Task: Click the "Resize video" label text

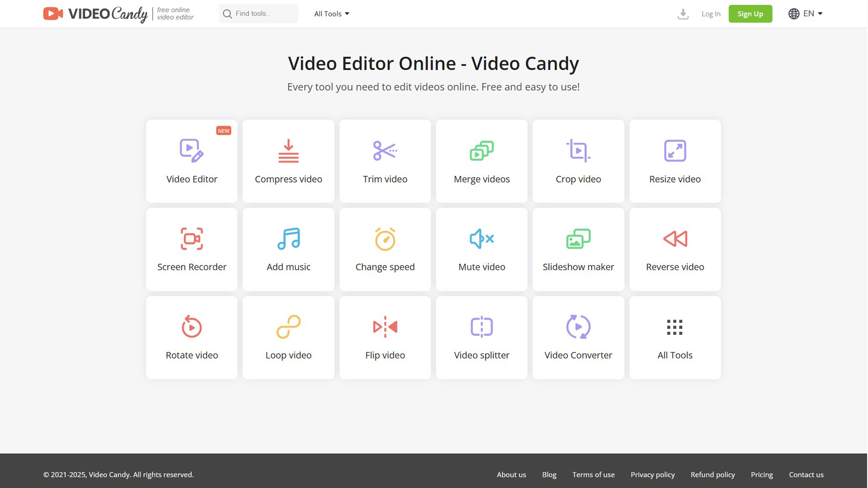Action: [675, 179]
